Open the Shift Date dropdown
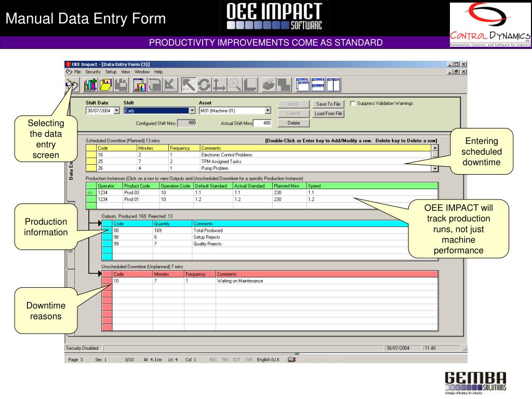The image size is (532, 399). point(117,111)
